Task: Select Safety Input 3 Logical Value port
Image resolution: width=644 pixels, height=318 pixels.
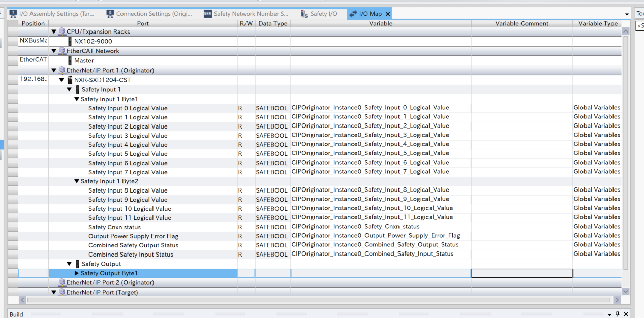Action: (128, 136)
